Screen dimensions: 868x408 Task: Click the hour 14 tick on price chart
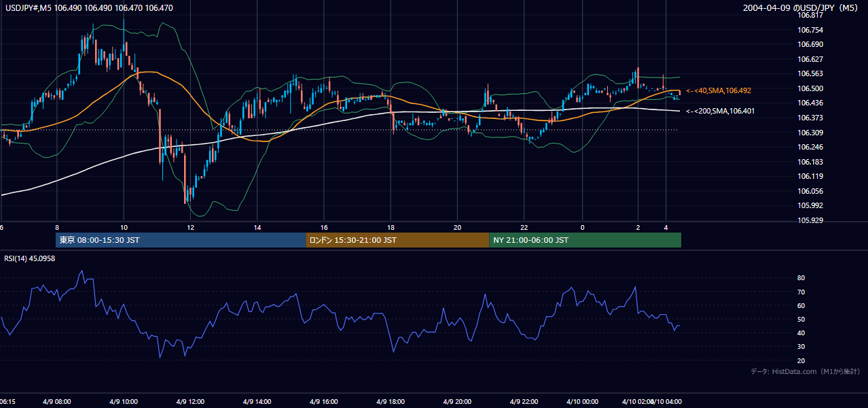tap(257, 228)
